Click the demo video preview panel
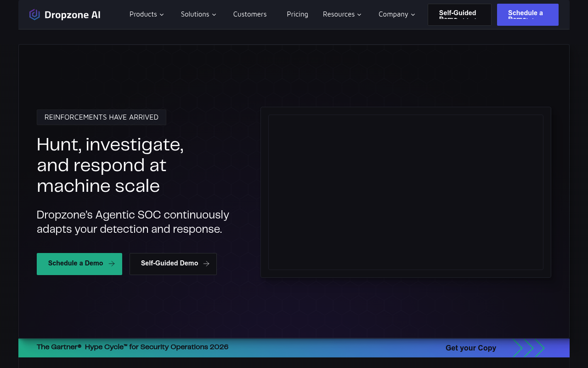This screenshot has height=368, width=588. 406,192
